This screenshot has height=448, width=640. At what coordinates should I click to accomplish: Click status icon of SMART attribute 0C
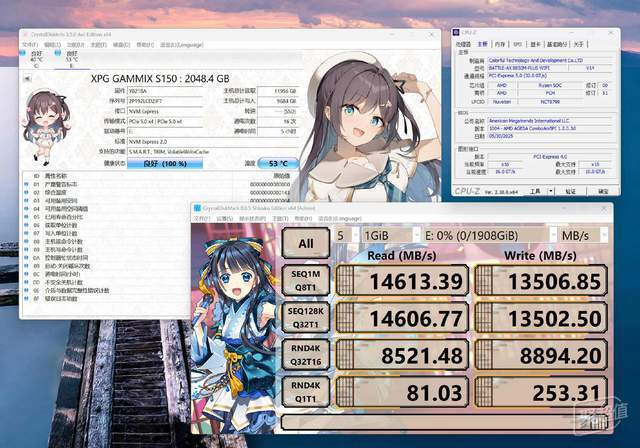tap(27, 274)
